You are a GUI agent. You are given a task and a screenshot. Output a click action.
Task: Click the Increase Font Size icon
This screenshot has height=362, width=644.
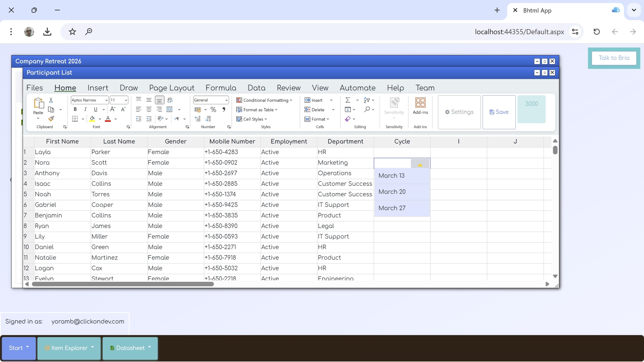(113, 109)
